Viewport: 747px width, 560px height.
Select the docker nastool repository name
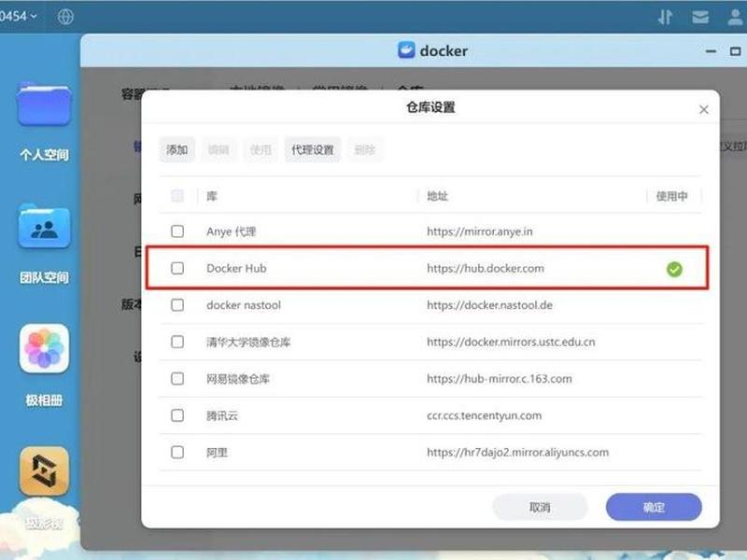point(244,305)
